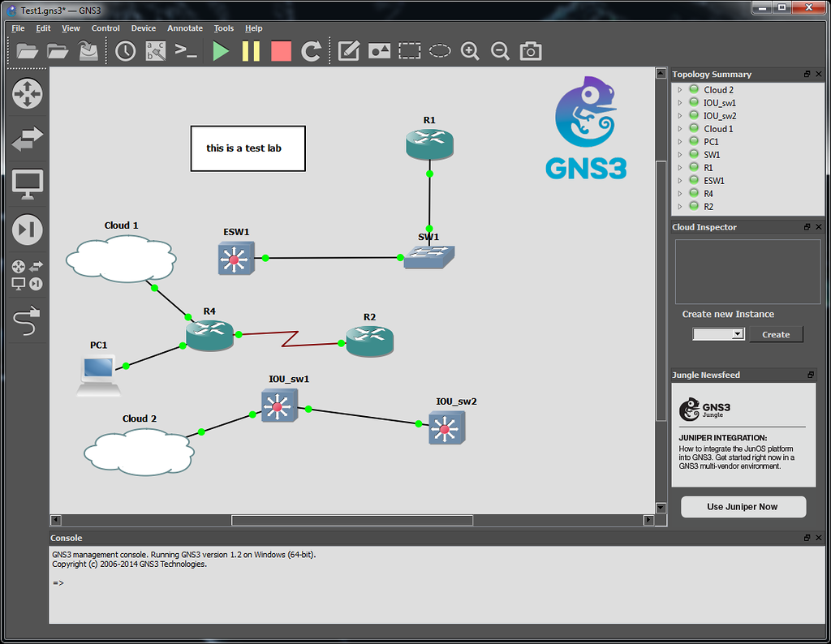Image resolution: width=831 pixels, height=644 pixels.
Task: Expand ESW1 in Topology Summary
Action: click(x=679, y=181)
